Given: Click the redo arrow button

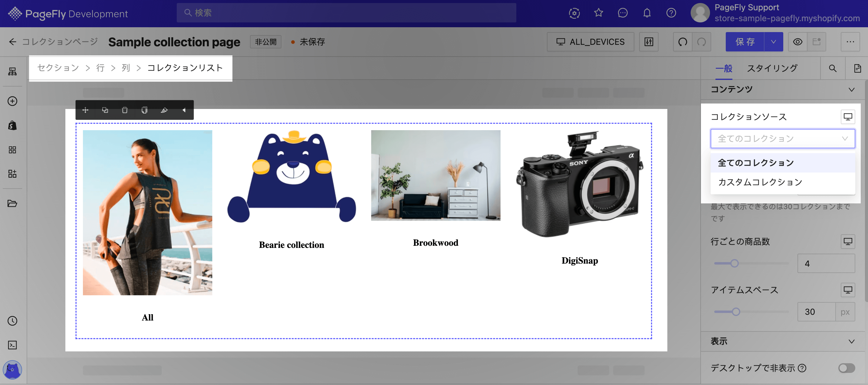Looking at the screenshot, I should tap(702, 42).
